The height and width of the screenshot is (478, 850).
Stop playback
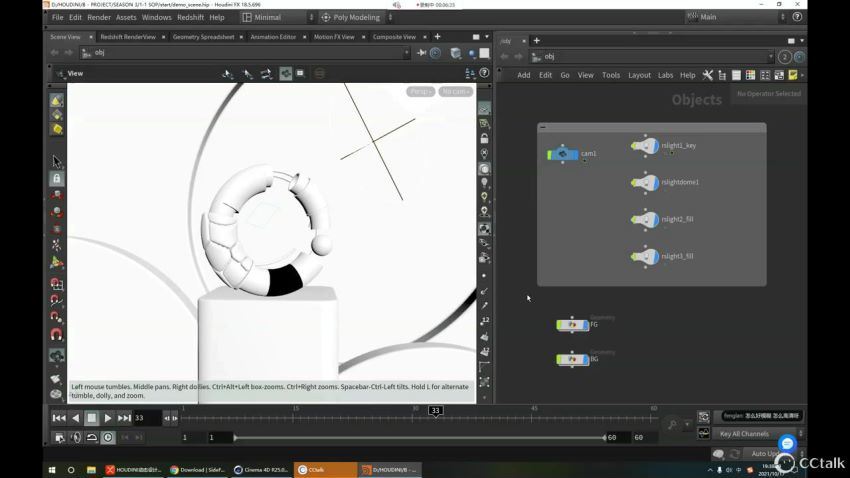click(92, 418)
